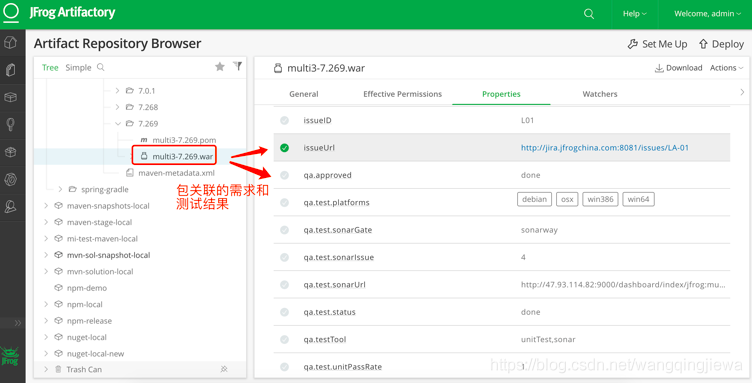Select npm-demo repository
752x383 pixels.
pos(87,288)
